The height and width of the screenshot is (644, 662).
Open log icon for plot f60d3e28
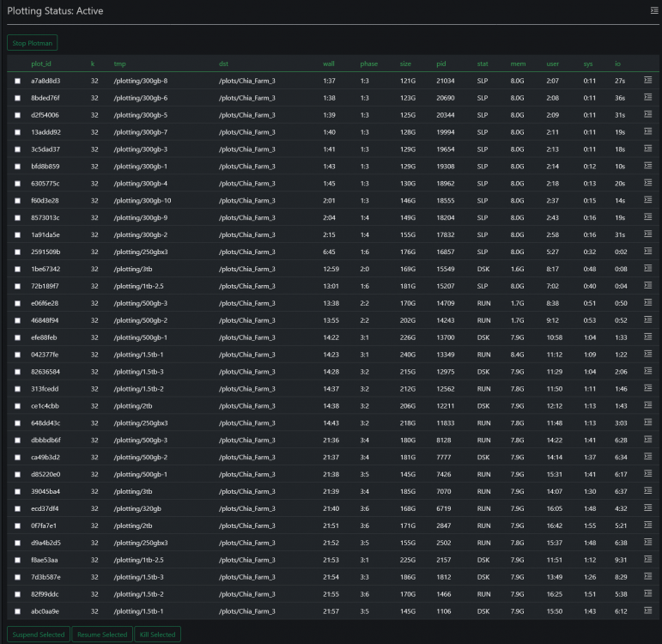pos(647,200)
